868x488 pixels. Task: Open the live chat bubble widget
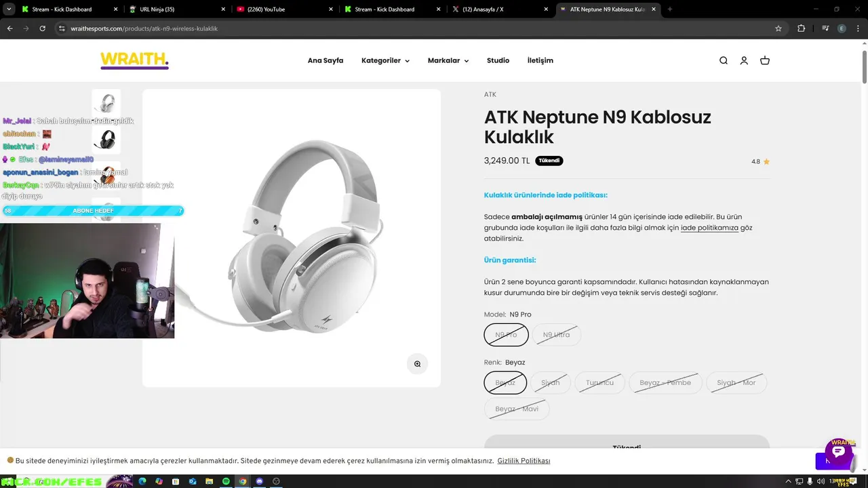839,452
